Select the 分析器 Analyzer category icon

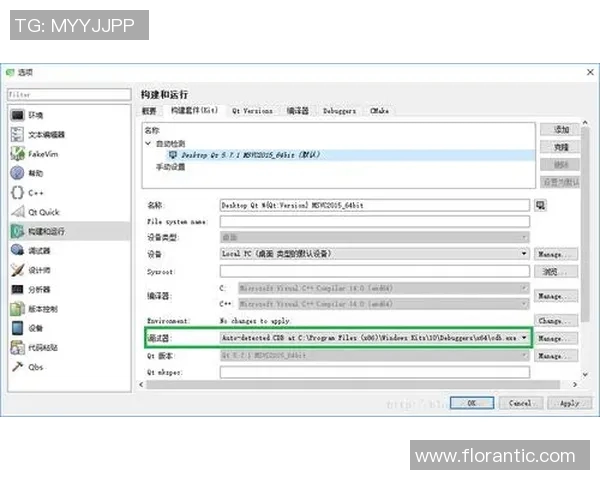tap(18, 289)
